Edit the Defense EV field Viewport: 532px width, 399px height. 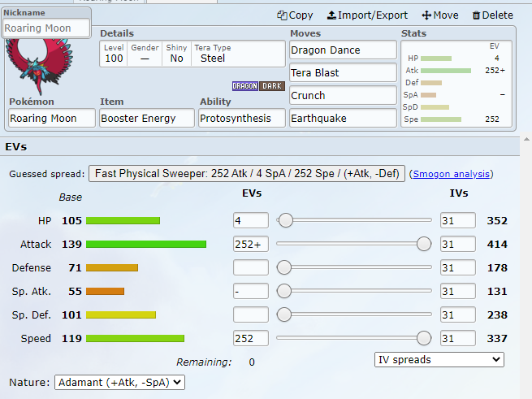[x=251, y=267]
